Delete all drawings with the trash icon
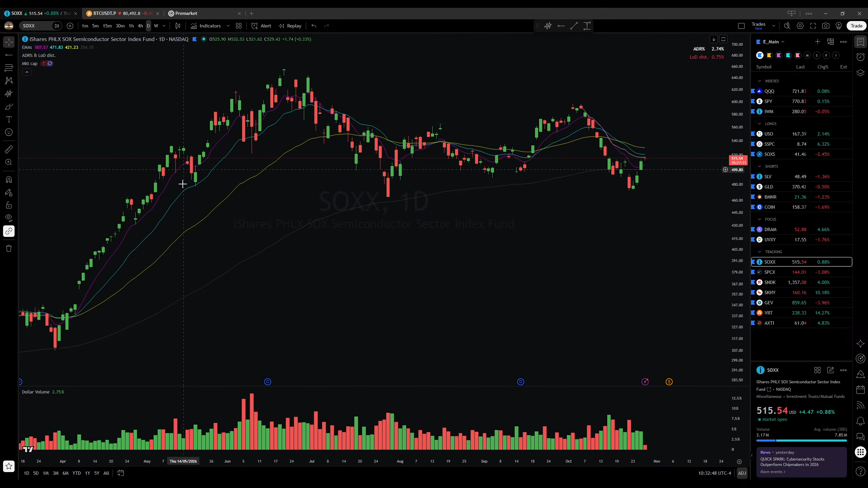 [x=9, y=248]
